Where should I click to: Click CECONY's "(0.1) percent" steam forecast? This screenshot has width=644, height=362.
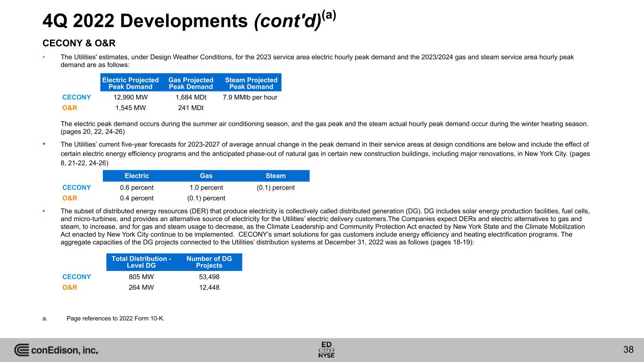(x=276, y=188)
